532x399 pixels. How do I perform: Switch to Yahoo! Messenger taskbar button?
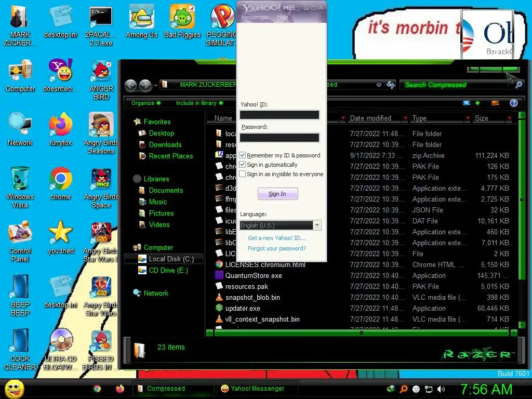[x=258, y=389]
